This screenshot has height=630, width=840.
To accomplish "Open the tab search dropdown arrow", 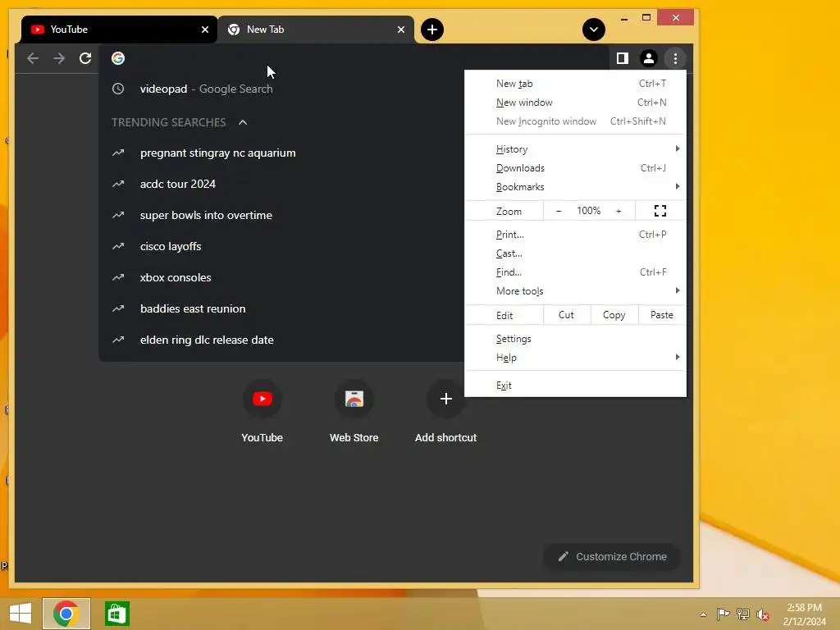I will point(594,30).
